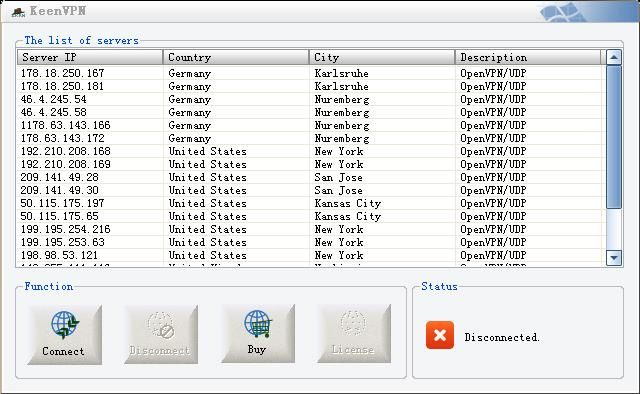Sort by Server IP column header

coord(90,57)
